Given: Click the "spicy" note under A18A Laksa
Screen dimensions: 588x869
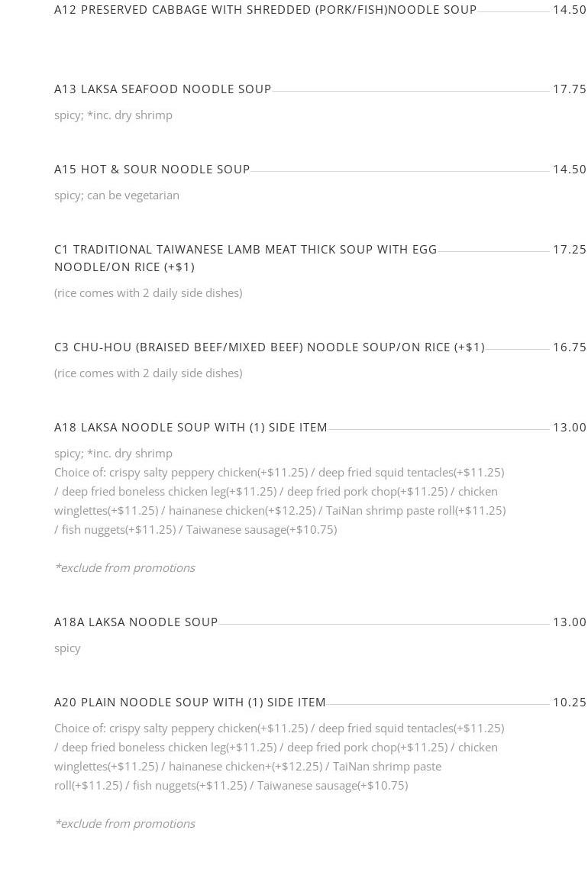Looking at the screenshot, I should 67,648.
